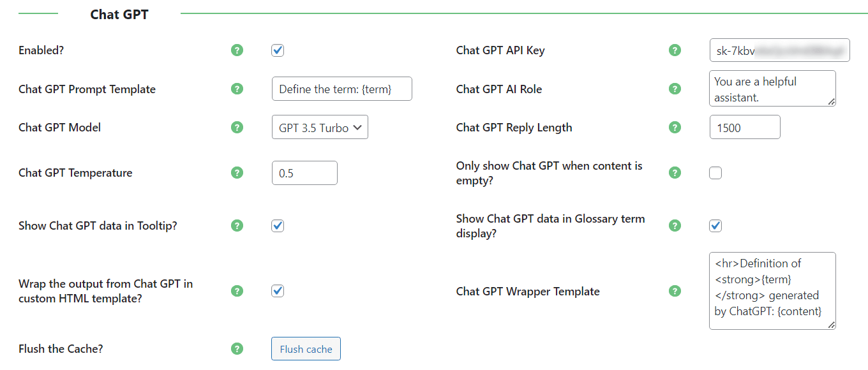Toggle Show Chat GPT data in Tooltip checkbox
Viewport: 868px width, 370px height.
(x=278, y=226)
